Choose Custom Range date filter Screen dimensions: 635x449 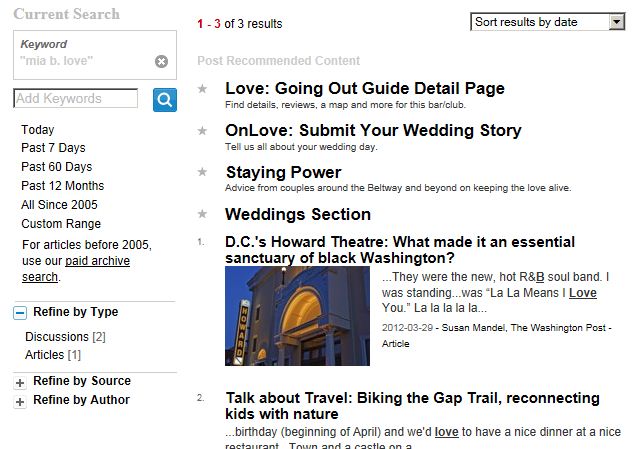click(61, 224)
